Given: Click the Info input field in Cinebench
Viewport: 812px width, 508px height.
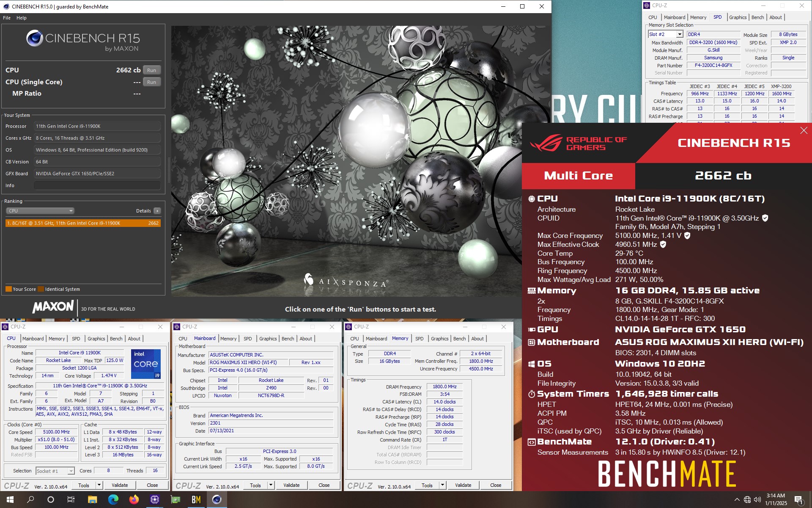Looking at the screenshot, I should tap(97, 185).
